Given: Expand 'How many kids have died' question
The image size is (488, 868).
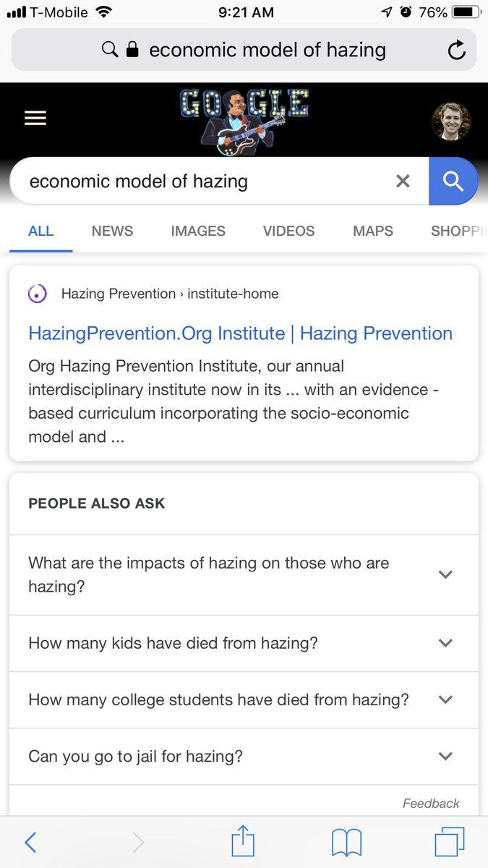Looking at the screenshot, I should [x=445, y=643].
